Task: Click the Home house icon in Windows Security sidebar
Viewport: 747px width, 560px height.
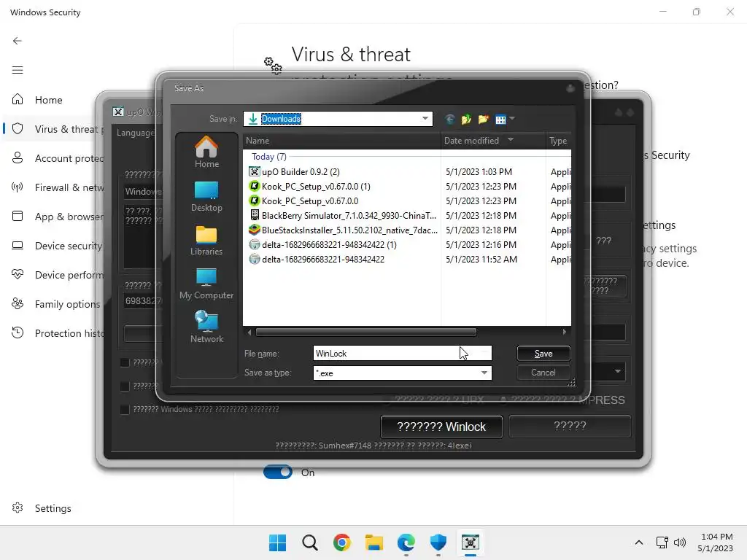Action: [x=18, y=99]
